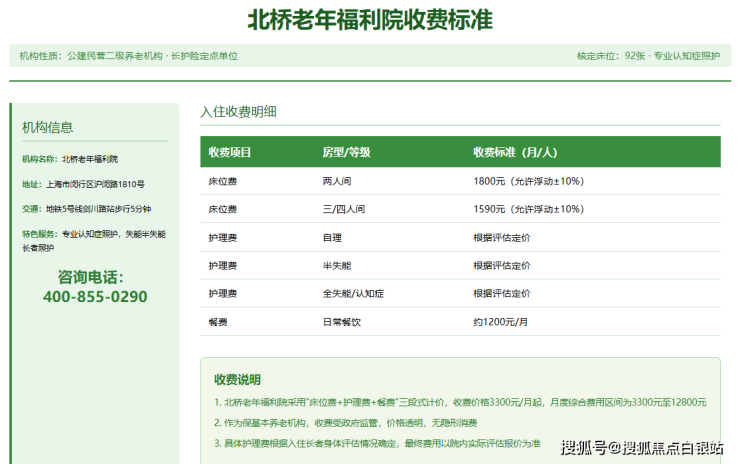Viewport: 740px width, 464px height.
Task: Click the 1800元 price cell
Action: pyautogui.click(x=529, y=181)
